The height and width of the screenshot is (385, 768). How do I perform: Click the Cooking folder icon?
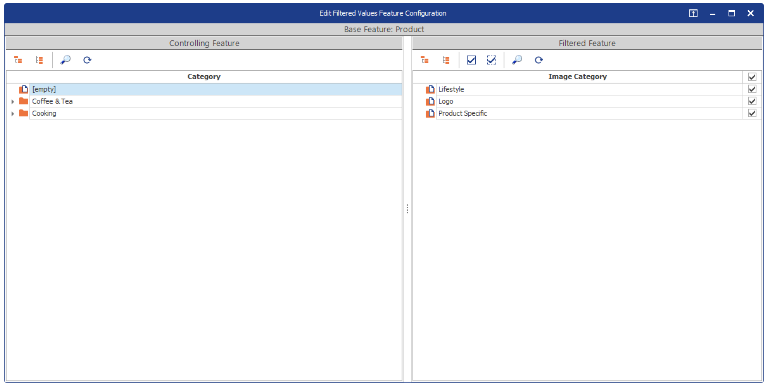(24, 113)
